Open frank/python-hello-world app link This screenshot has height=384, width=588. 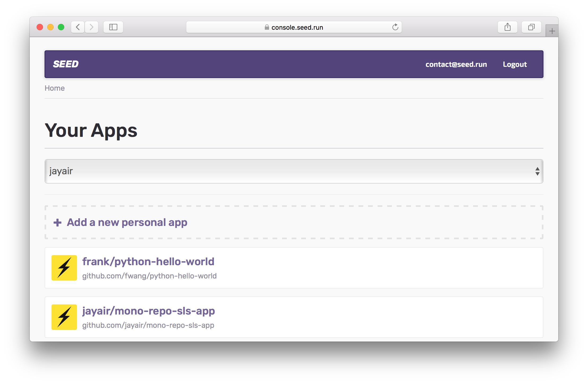[x=148, y=261]
